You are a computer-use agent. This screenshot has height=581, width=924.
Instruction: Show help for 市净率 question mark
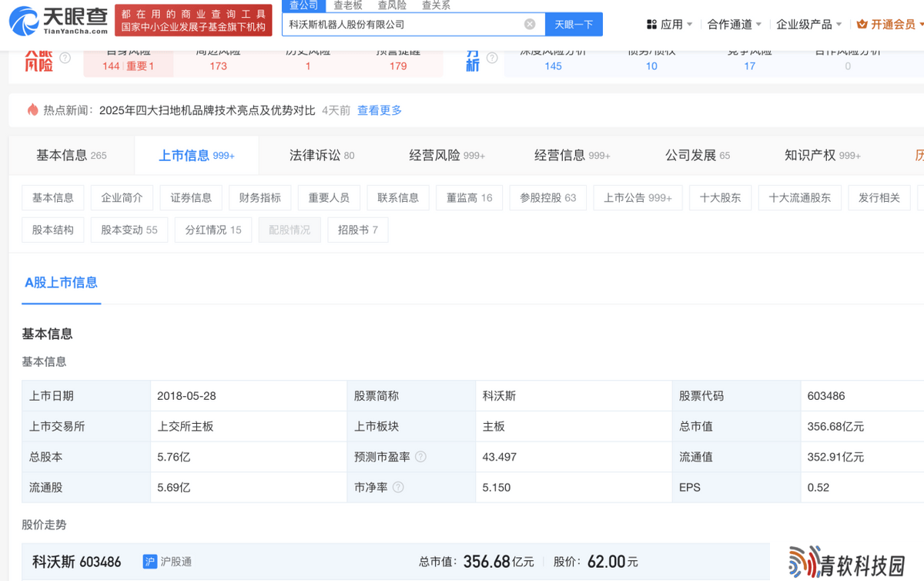pos(398,488)
